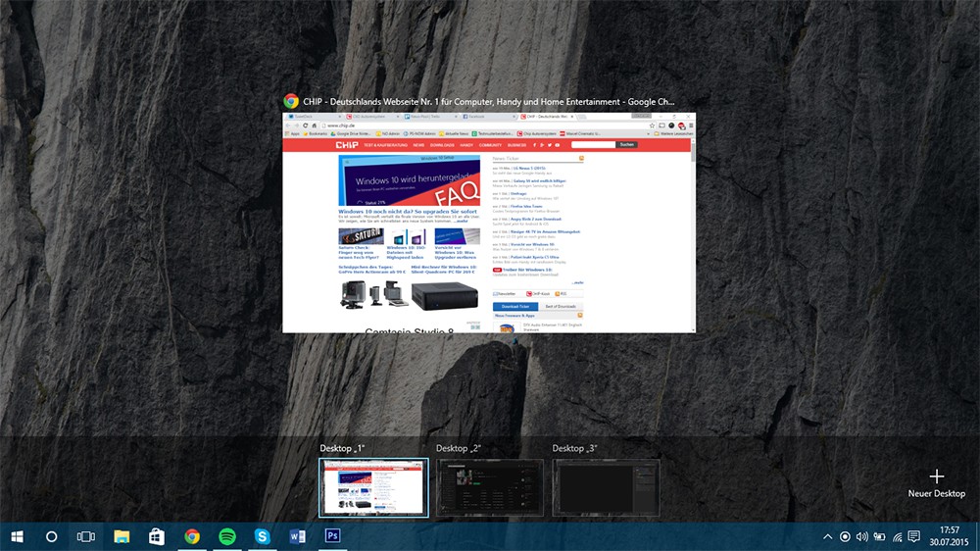Add a desktop with Neuer Desktop
This screenshot has height=551, width=980.
pos(936,482)
